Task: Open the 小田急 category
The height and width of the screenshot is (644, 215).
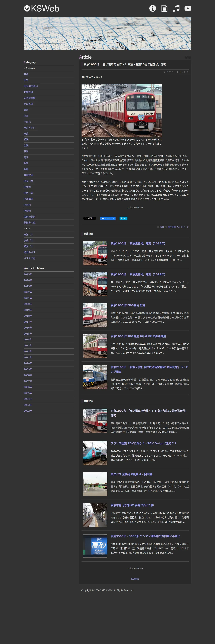Action: tap(27, 122)
